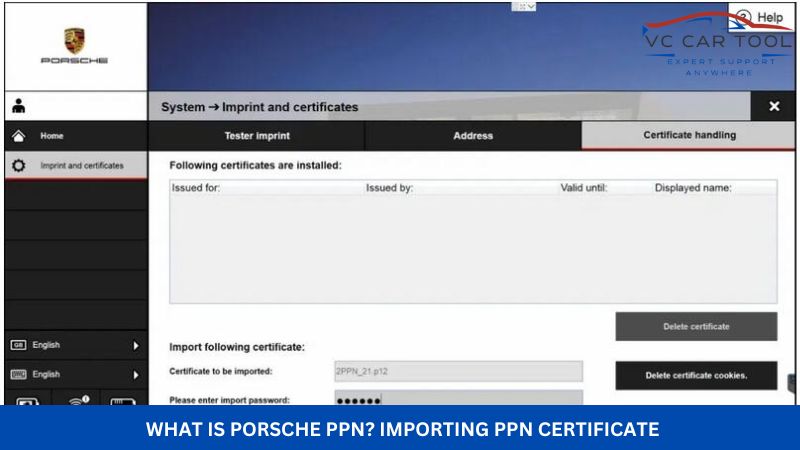Click the gear icon beside Imprint and certificates
The width and height of the screenshot is (800, 450).
18,165
